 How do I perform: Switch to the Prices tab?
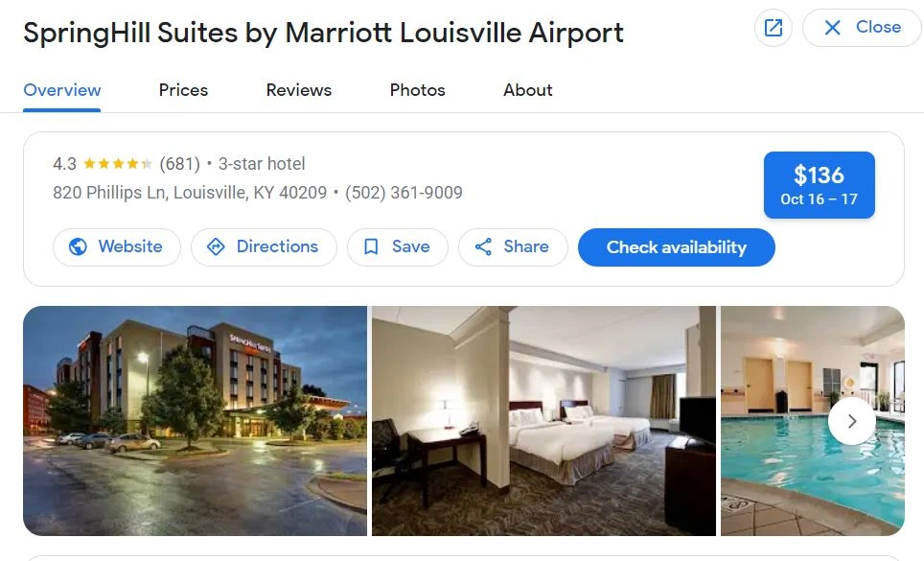[183, 90]
